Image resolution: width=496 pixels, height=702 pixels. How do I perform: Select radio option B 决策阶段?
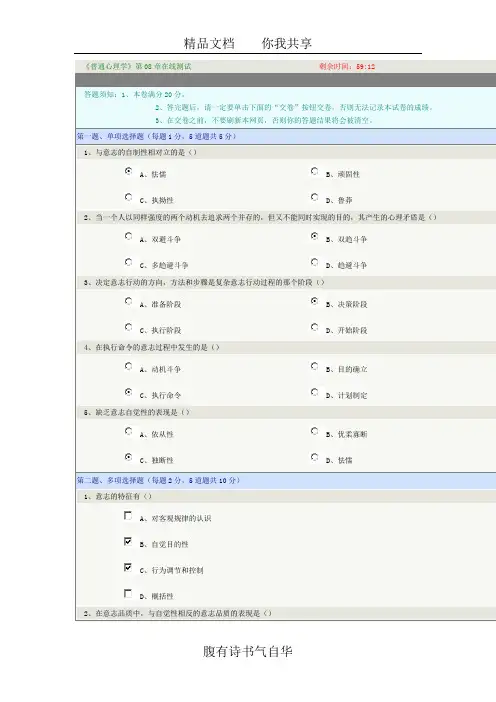coord(315,301)
